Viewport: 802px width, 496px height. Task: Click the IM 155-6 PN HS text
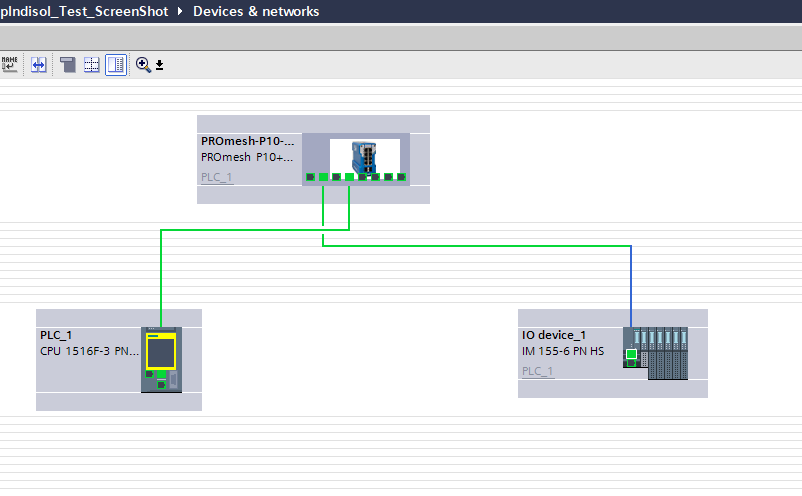[x=563, y=351]
